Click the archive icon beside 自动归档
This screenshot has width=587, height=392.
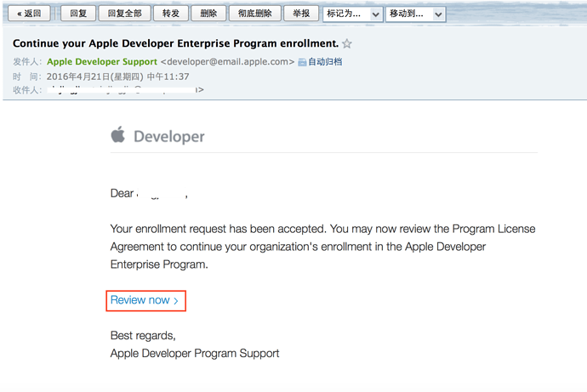tap(302, 62)
